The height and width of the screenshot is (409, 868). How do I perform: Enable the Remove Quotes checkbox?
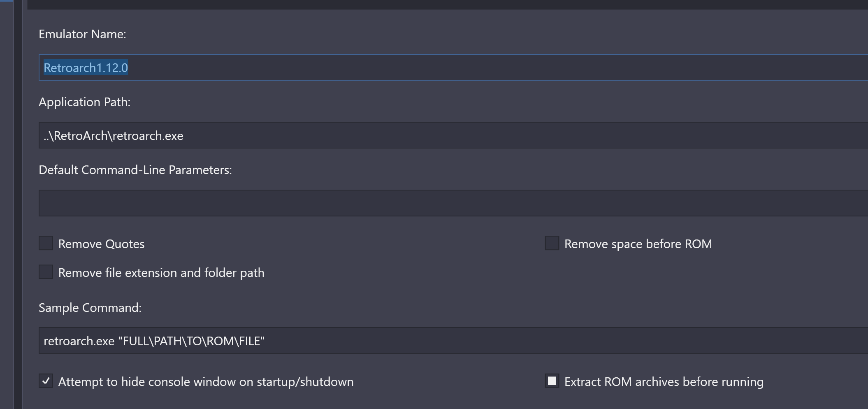pyautogui.click(x=46, y=243)
